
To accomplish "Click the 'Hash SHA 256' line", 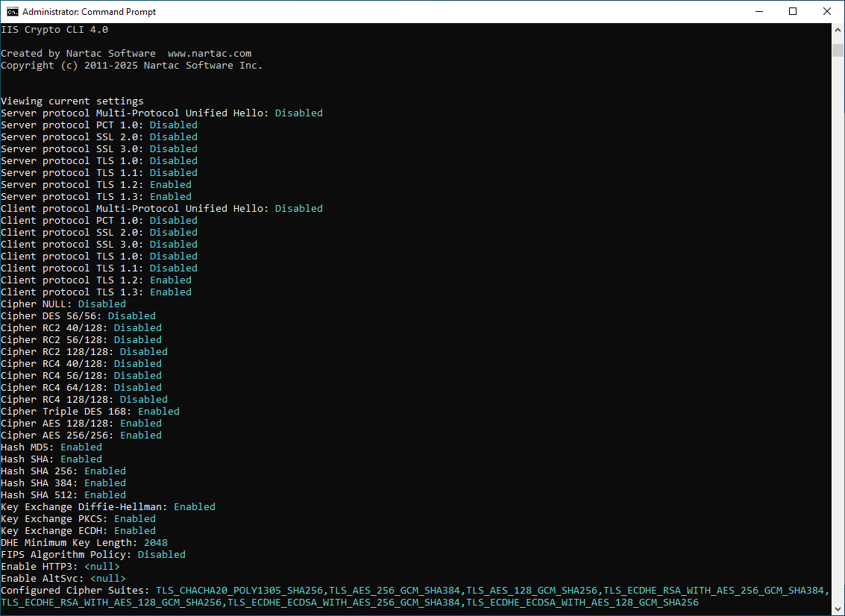I will [63, 471].
